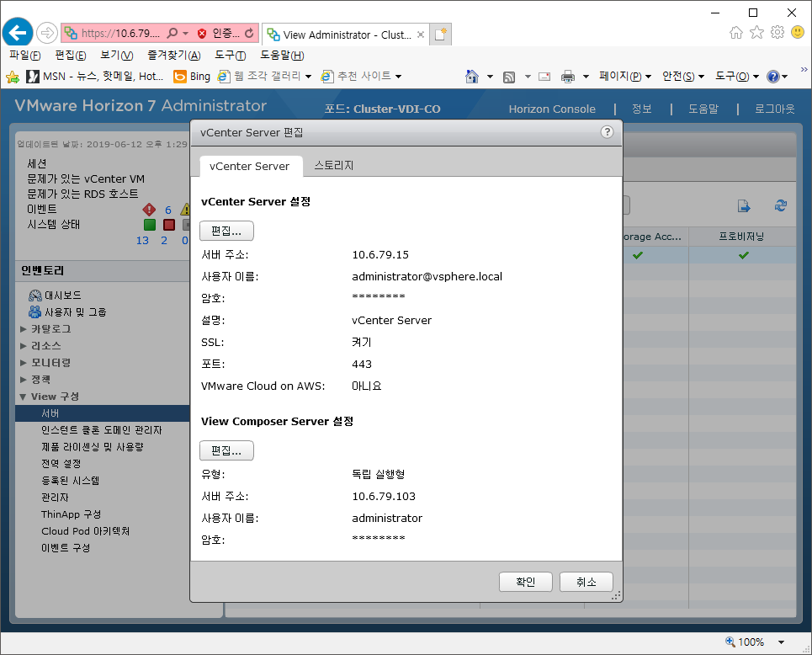Select the vCenter Server tab

(250, 167)
